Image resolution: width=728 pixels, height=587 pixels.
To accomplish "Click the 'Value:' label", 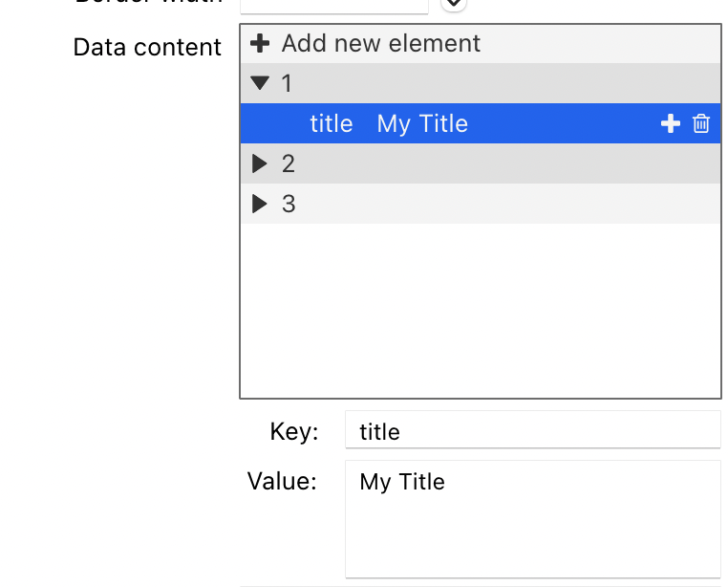I will point(282,481).
